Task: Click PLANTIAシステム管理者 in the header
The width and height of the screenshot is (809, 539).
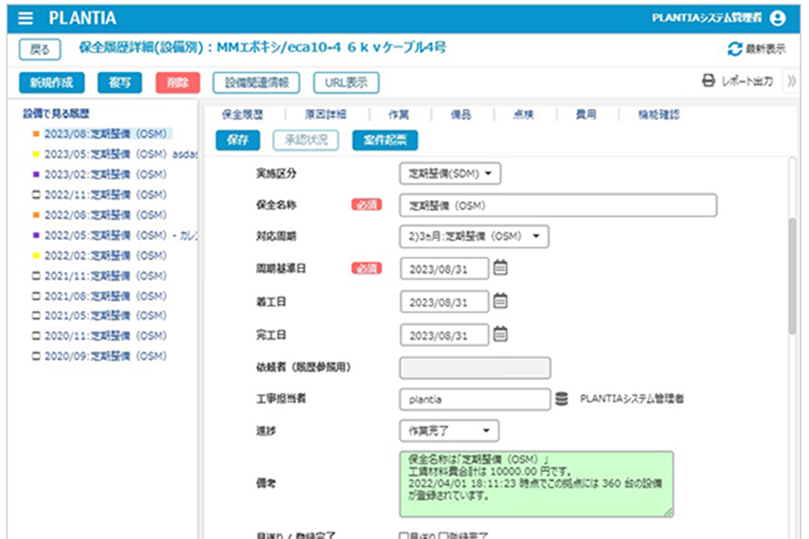Action: (707, 18)
